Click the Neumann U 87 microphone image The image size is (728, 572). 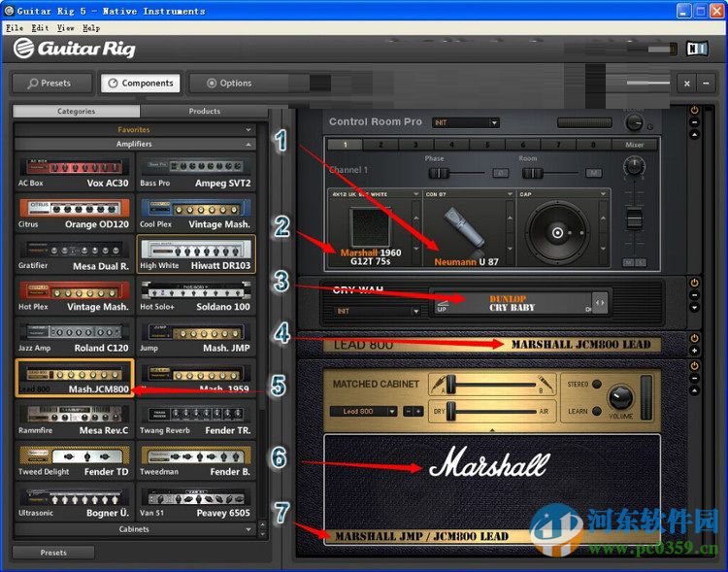point(465,227)
